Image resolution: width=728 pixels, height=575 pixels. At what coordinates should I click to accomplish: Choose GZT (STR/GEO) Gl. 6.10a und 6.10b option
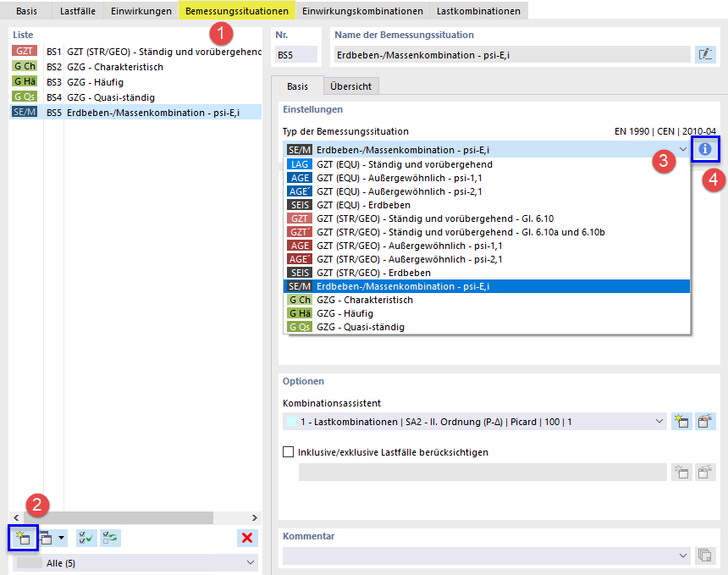[487, 232]
